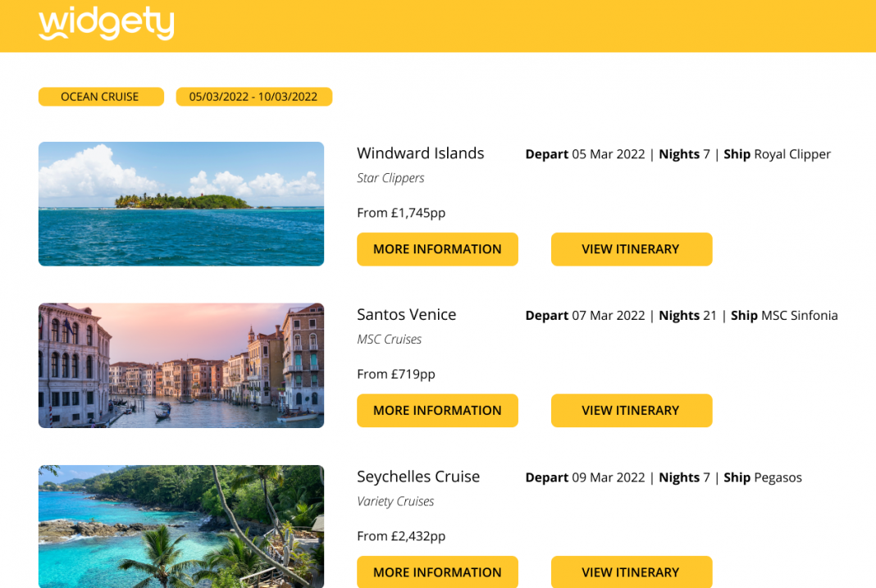The width and height of the screenshot is (876, 588).
Task: Select the Santos Venice cruise title
Action: click(407, 314)
